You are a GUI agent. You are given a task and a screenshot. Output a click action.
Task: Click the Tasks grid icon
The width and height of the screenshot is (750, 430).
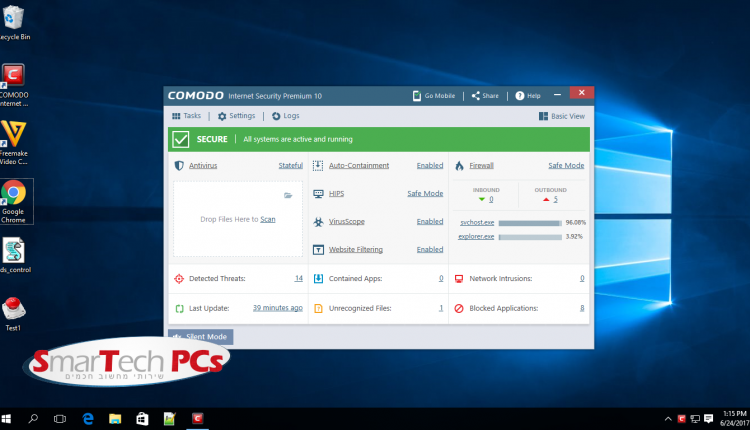click(x=176, y=116)
